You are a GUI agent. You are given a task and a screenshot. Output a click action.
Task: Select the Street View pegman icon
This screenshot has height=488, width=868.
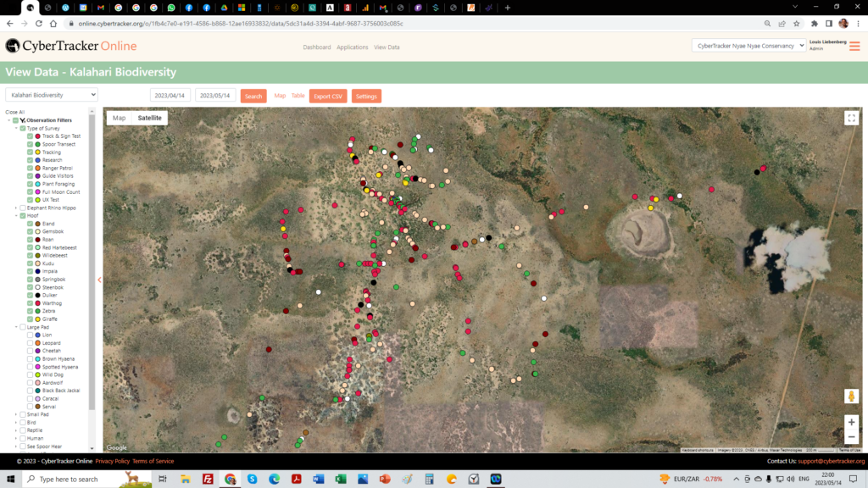(851, 396)
